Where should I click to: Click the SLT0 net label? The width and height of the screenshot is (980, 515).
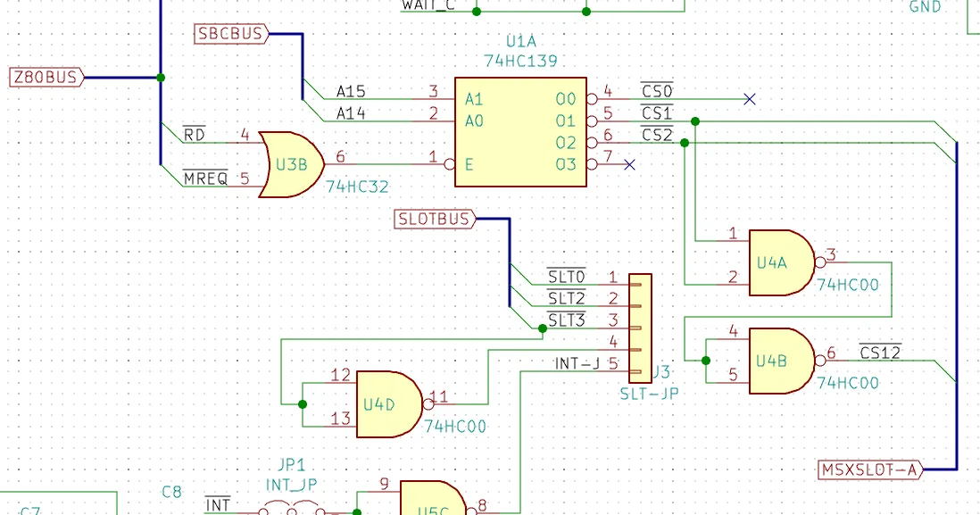[566, 276]
